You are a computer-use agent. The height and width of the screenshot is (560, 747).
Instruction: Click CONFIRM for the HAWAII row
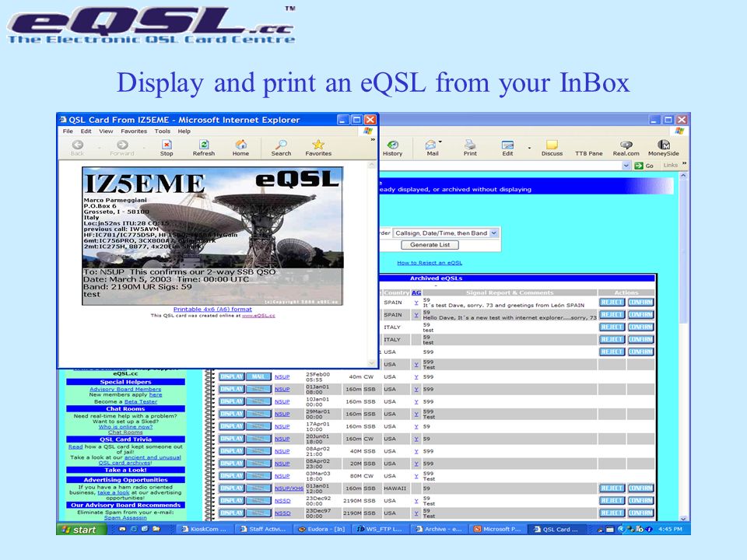pyautogui.click(x=640, y=488)
